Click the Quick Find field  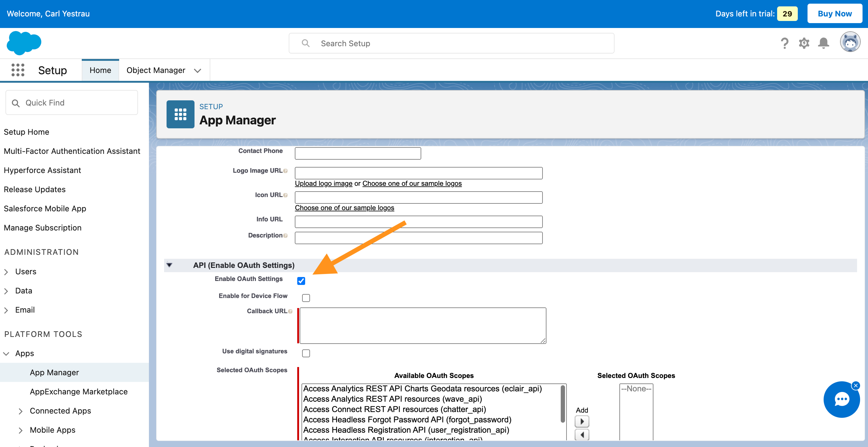pyautogui.click(x=71, y=102)
